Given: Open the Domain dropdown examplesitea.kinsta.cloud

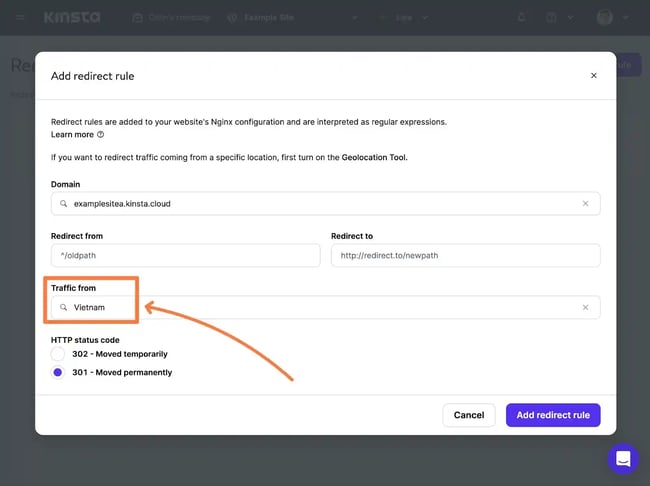Looking at the screenshot, I should [x=320, y=203].
